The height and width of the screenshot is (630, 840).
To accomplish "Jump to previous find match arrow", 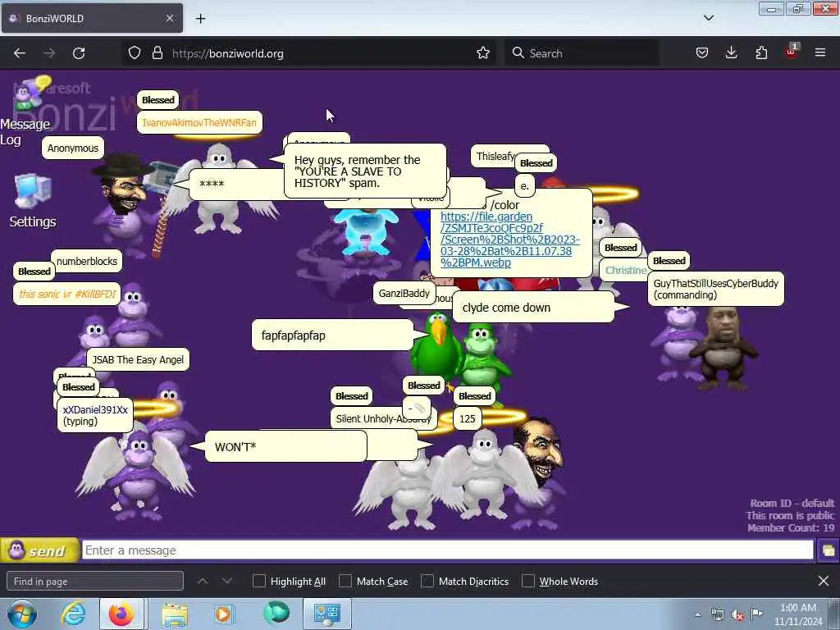I will point(203,581).
